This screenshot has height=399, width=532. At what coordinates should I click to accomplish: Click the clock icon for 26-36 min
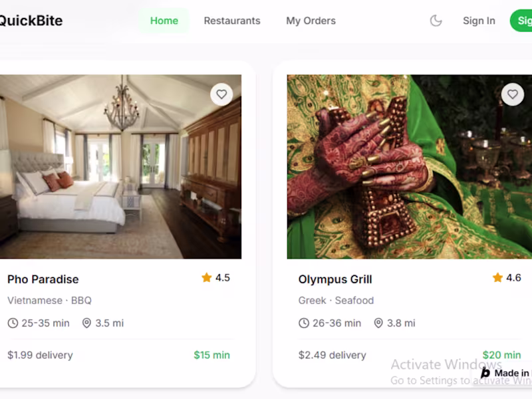pos(304,323)
